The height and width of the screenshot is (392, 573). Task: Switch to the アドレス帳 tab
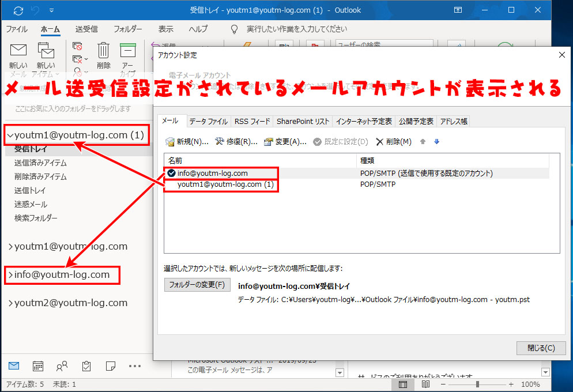point(454,121)
